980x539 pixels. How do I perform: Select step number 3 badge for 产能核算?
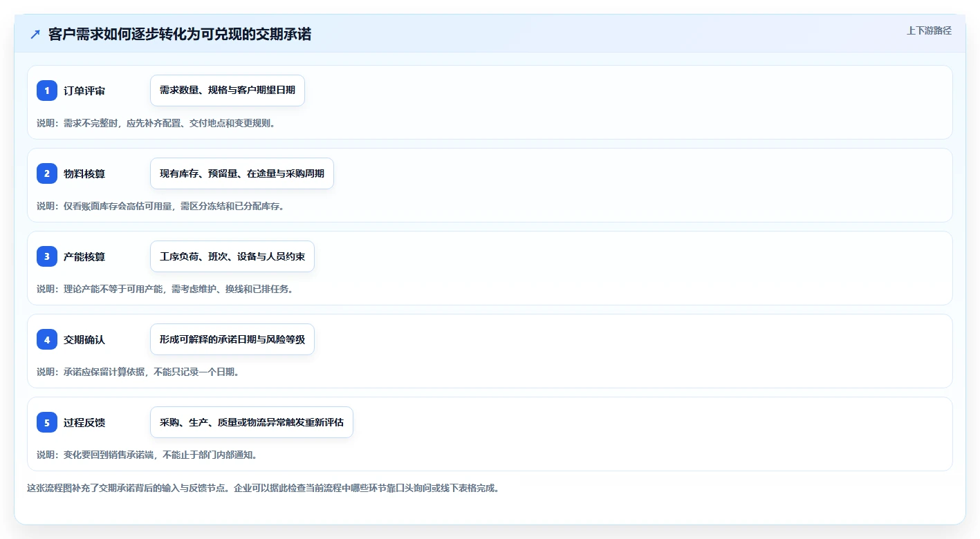point(47,256)
